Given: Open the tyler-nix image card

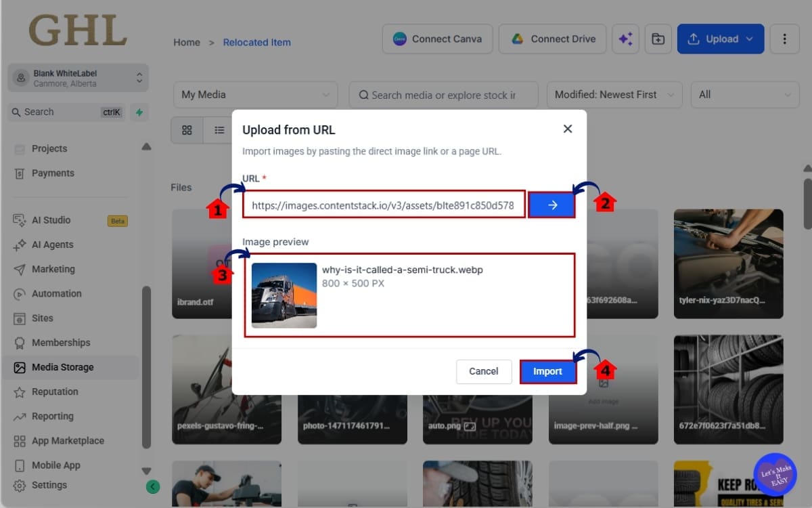Looking at the screenshot, I should tap(729, 264).
